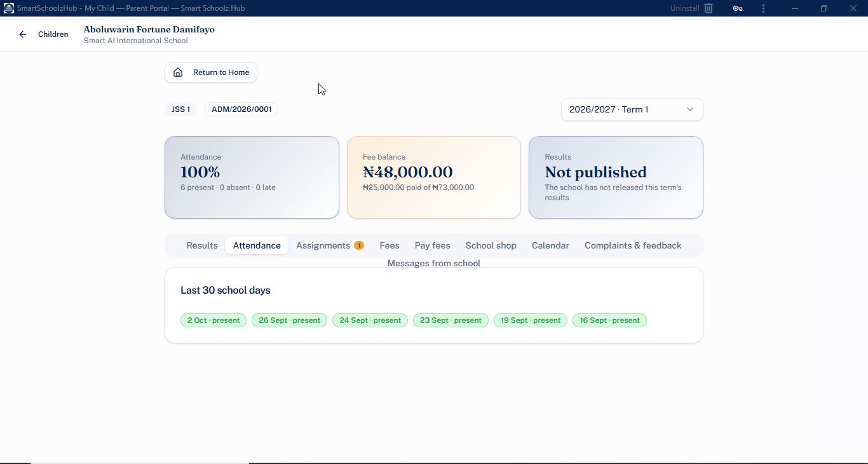Click the restore window button in title bar

[x=824, y=8]
